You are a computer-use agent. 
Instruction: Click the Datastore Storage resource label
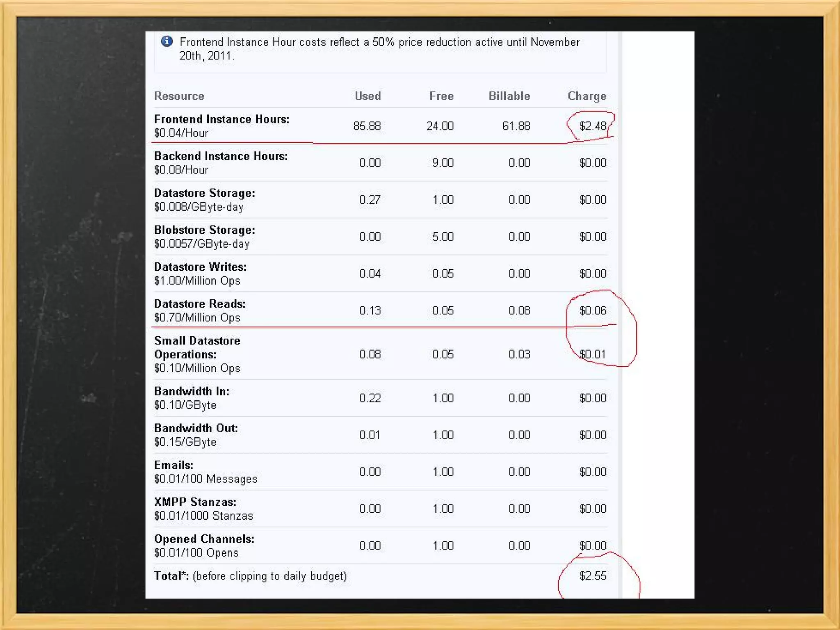[x=204, y=193]
